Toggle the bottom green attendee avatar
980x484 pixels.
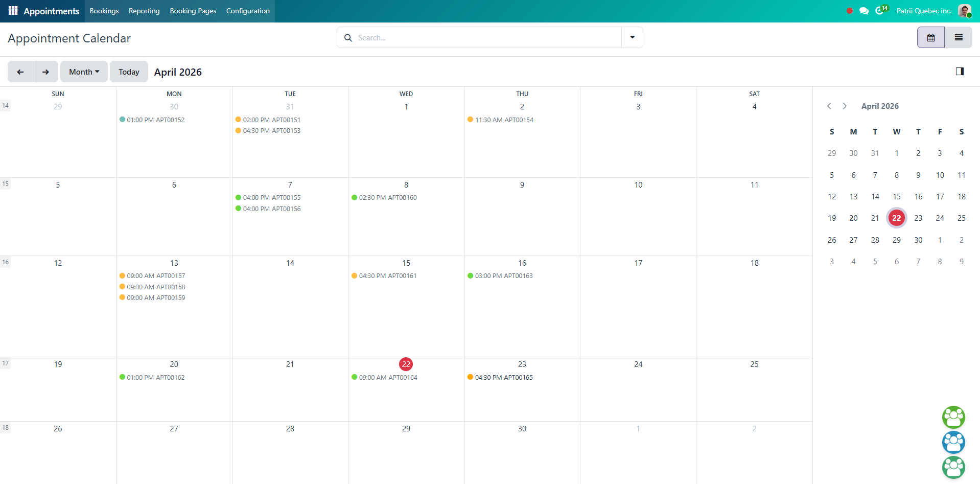pos(953,467)
